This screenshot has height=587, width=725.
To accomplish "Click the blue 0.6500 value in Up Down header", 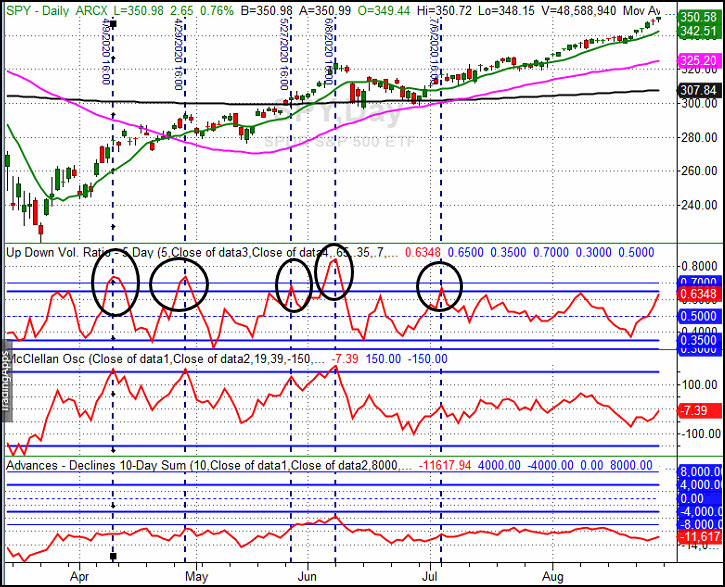I will 466,252.
